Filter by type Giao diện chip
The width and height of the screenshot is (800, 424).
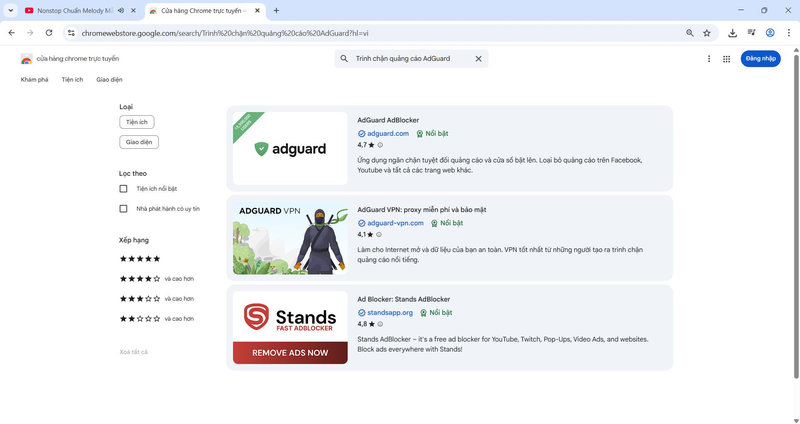[x=139, y=142]
